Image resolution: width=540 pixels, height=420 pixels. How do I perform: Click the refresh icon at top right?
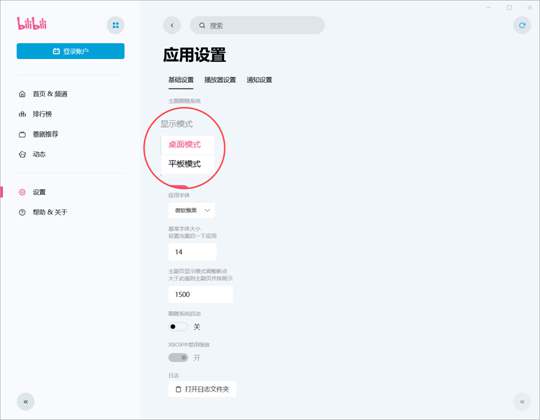522,25
